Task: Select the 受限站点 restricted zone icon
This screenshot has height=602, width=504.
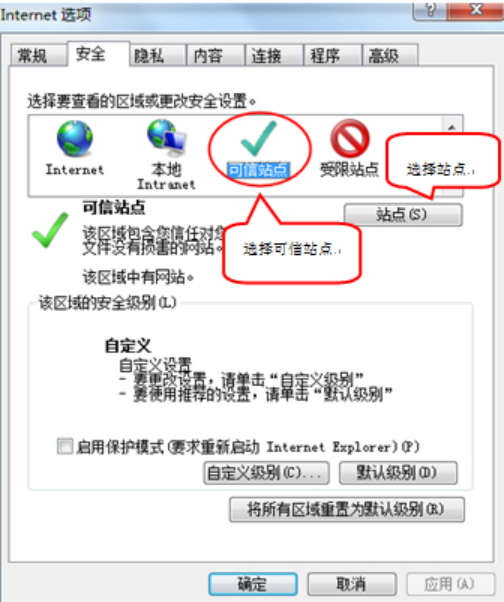Action: [350, 138]
